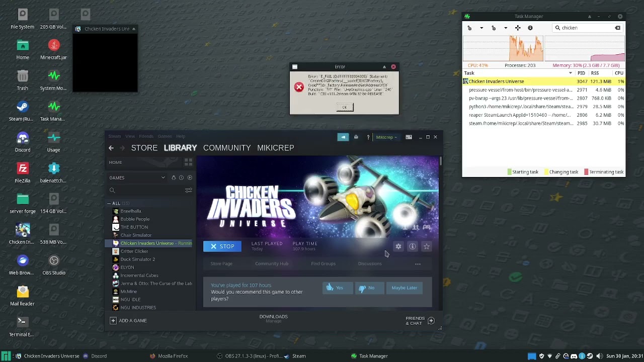Expand GAMES category dropdown in Steam library
The height and width of the screenshot is (362, 644).
pyautogui.click(x=163, y=177)
